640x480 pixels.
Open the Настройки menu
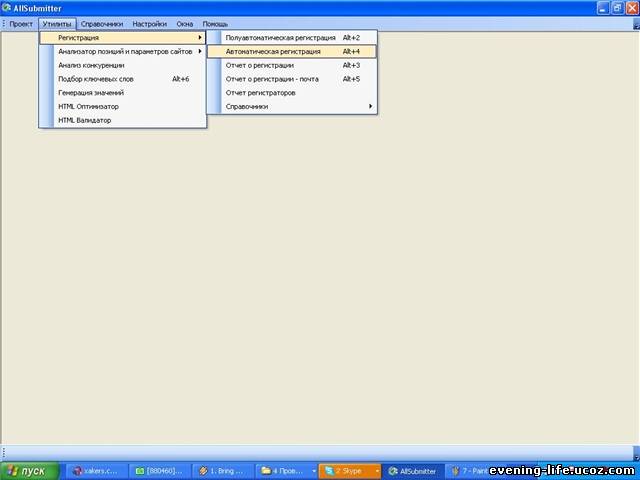[149, 24]
